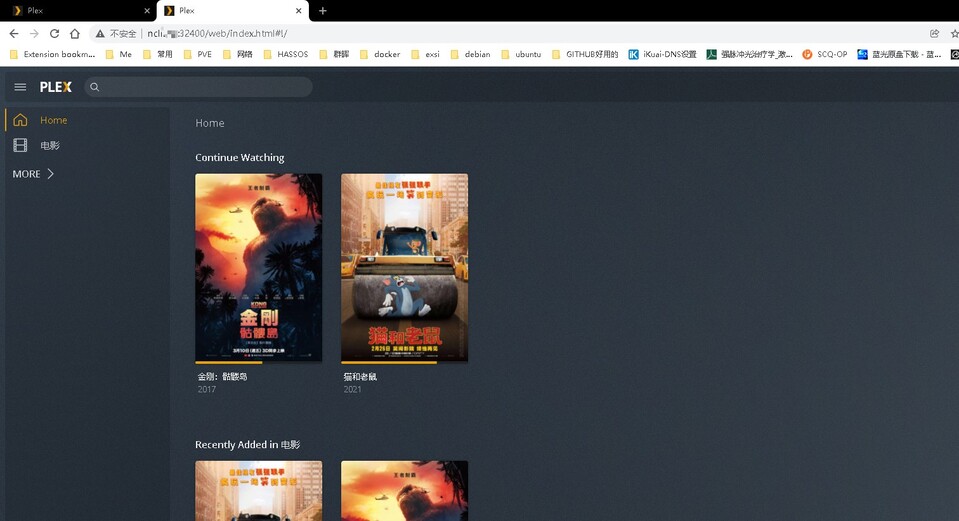Close the active Plex tab
959x521 pixels.
click(298, 10)
